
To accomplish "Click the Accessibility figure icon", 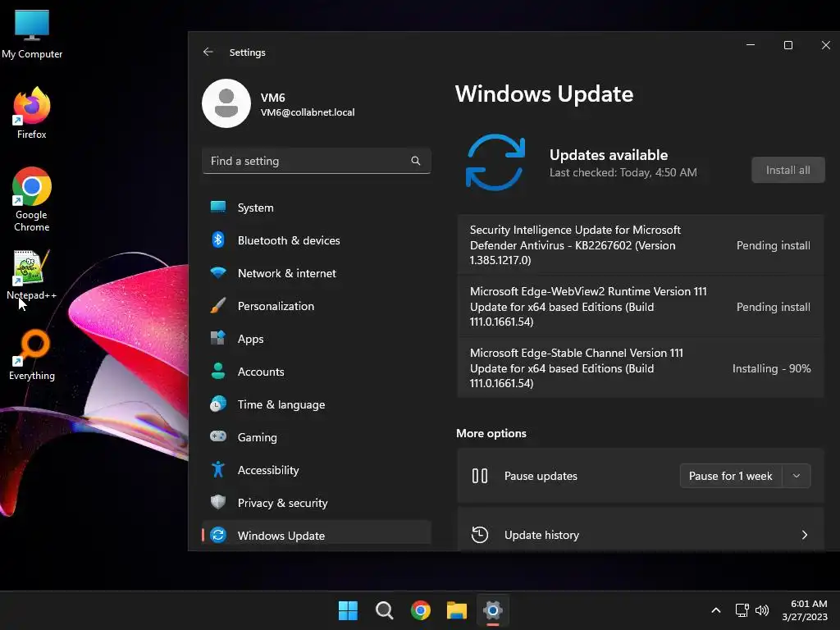I will click(x=218, y=469).
